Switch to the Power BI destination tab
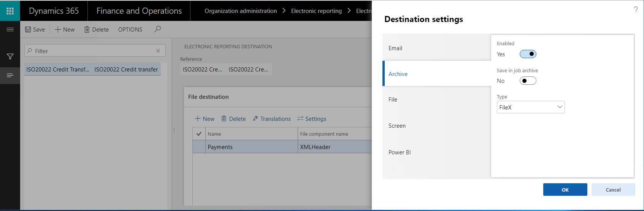Viewport: 644px width, 211px height. 436,152
